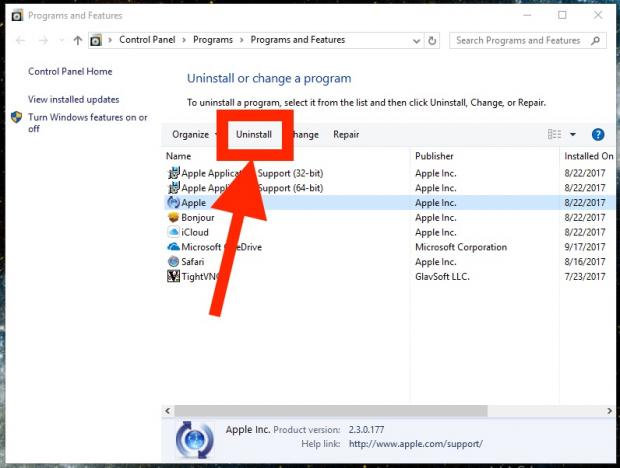Expand the view options dropdown arrow

[x=573, y=135]
